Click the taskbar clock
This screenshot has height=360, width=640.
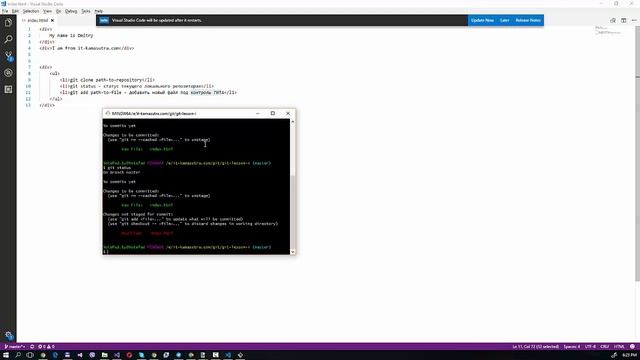click(629, 355)
